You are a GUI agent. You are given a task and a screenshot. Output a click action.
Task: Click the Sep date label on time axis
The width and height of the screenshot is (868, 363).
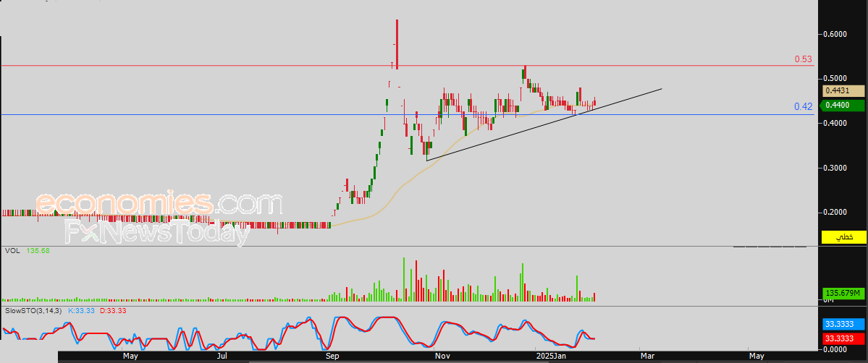coord(332,357)
